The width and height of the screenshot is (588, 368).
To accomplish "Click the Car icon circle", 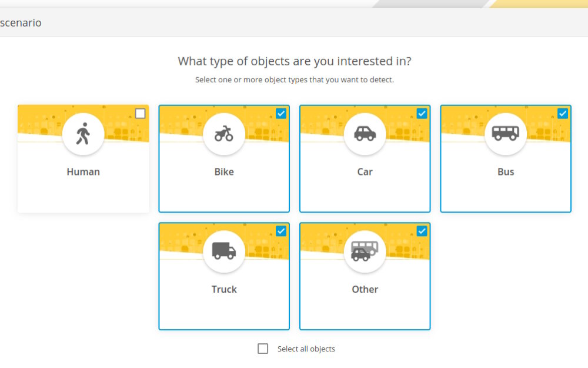I will coord(365,134).
